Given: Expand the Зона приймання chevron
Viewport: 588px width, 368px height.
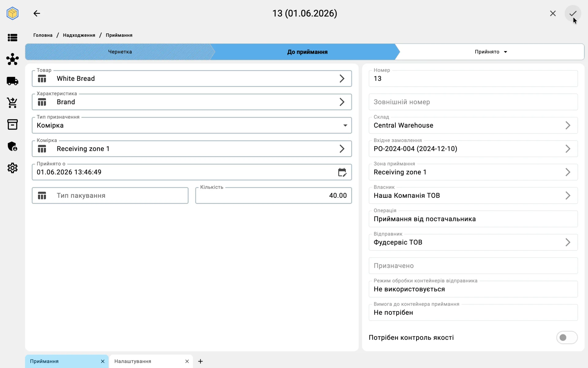Looking at the screenshot, I should pos(568,172).
